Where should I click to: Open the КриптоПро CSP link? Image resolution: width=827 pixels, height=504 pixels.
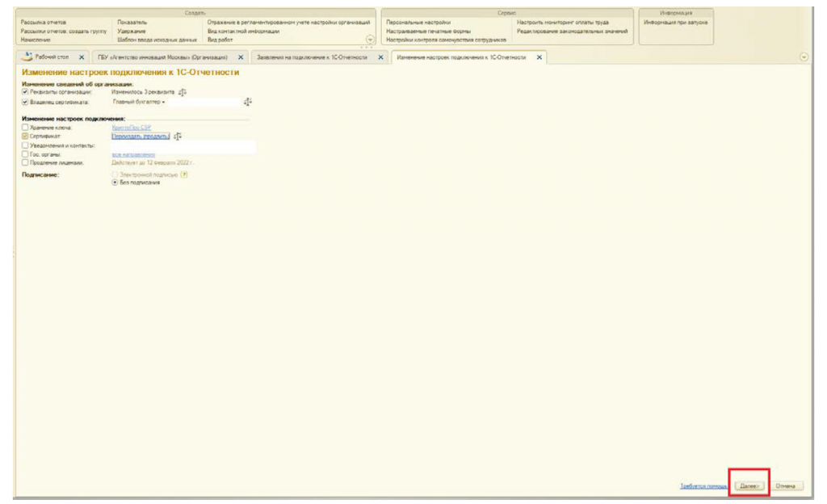tap(131, 128)
